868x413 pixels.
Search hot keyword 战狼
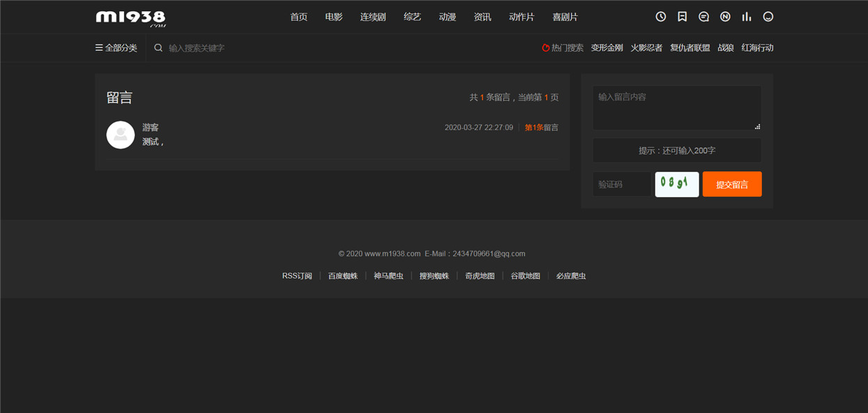(x=726, y=48)
